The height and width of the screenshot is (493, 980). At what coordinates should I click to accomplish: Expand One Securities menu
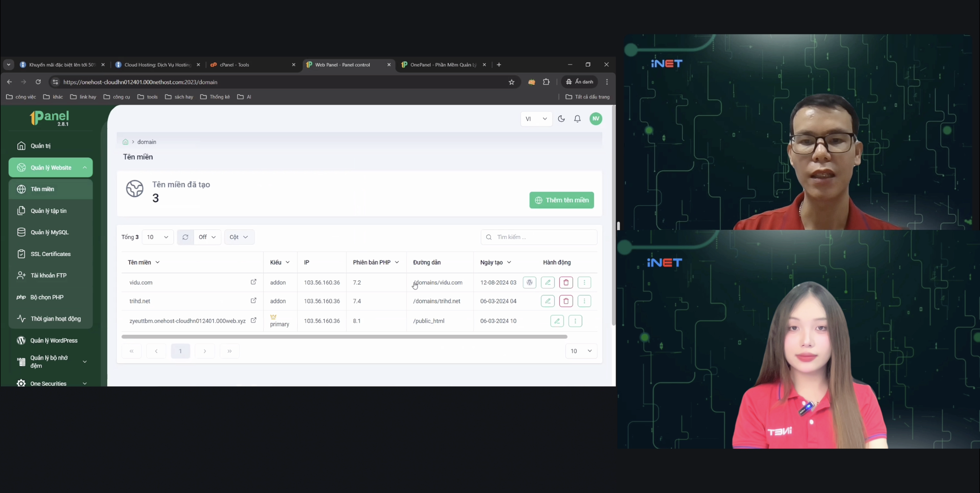coord(51,383)
